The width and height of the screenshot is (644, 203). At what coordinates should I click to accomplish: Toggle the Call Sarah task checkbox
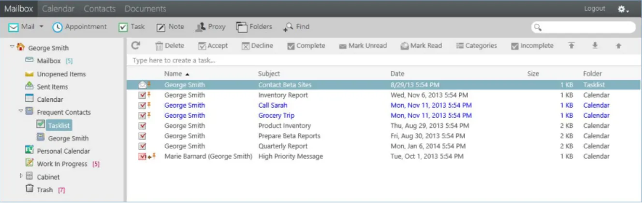click(142, 105)
